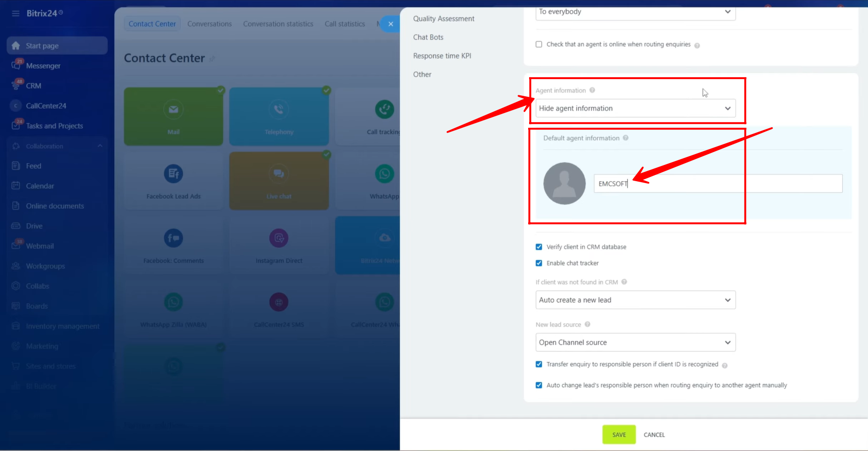The image size is (868, 451).
Task: Open the Live chat channel icon
Action: point(279,174)
